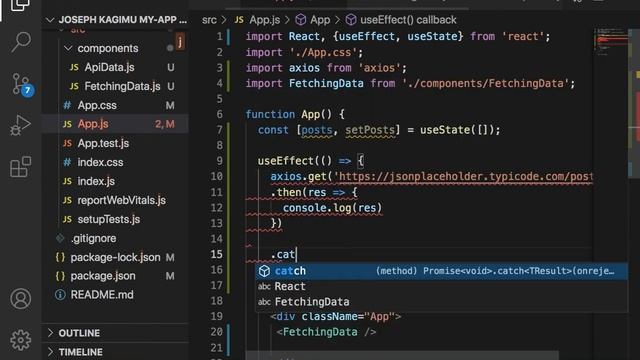
Task: Open the Explorer view in activity bar
Action: click(20, 5)
